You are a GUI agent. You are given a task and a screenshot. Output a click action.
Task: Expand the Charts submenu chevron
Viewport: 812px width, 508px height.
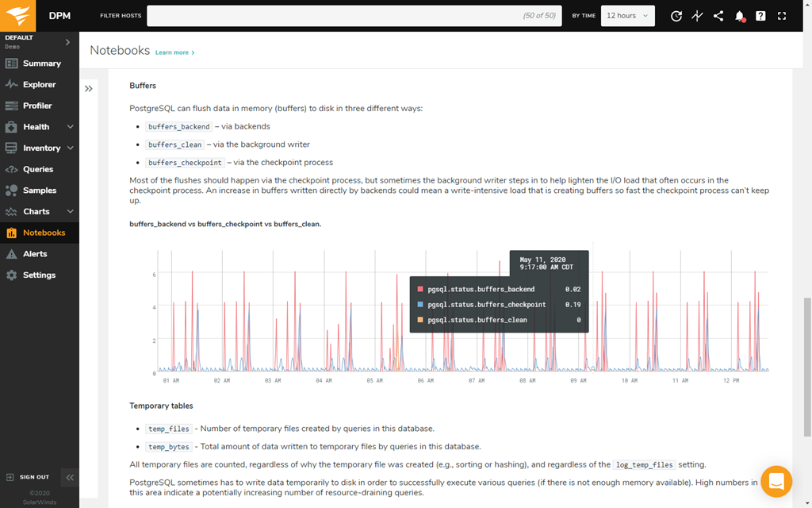[70, 212]
